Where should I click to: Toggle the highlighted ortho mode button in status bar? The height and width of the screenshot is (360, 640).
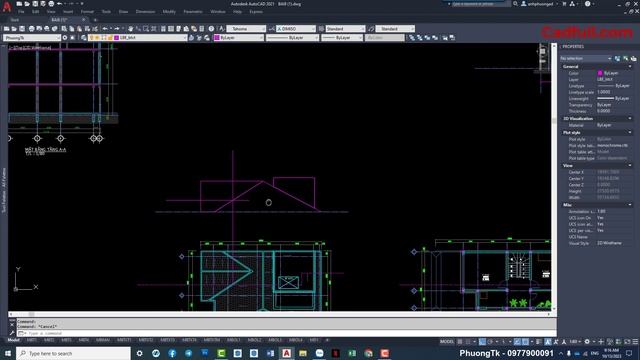(482, 341)
